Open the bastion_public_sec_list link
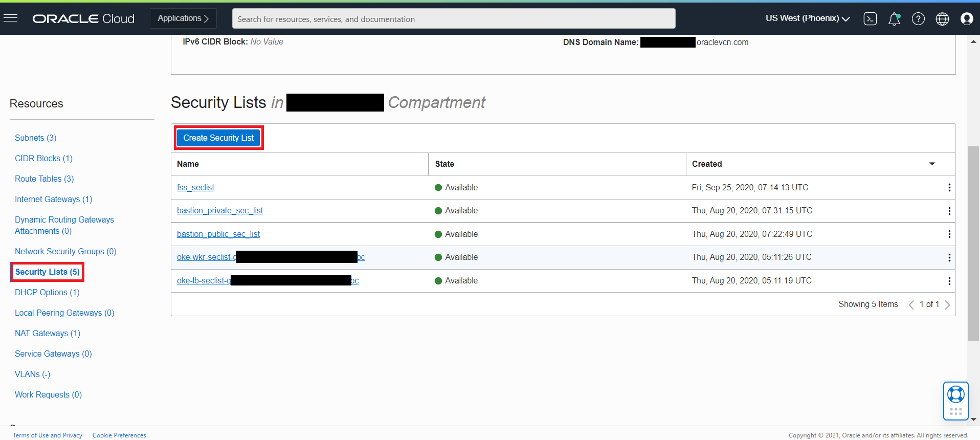 [218, 234]
